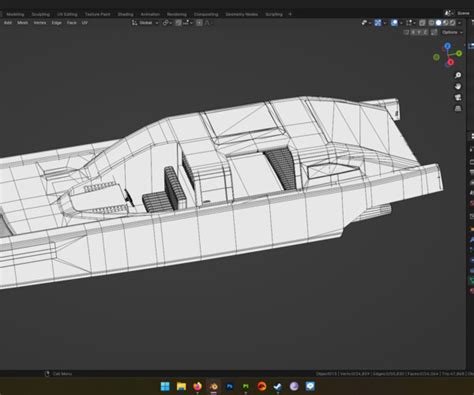The height and width of the screenshot is (395, 474).
Task: Open the UV menu
Action: coord(85,23)
